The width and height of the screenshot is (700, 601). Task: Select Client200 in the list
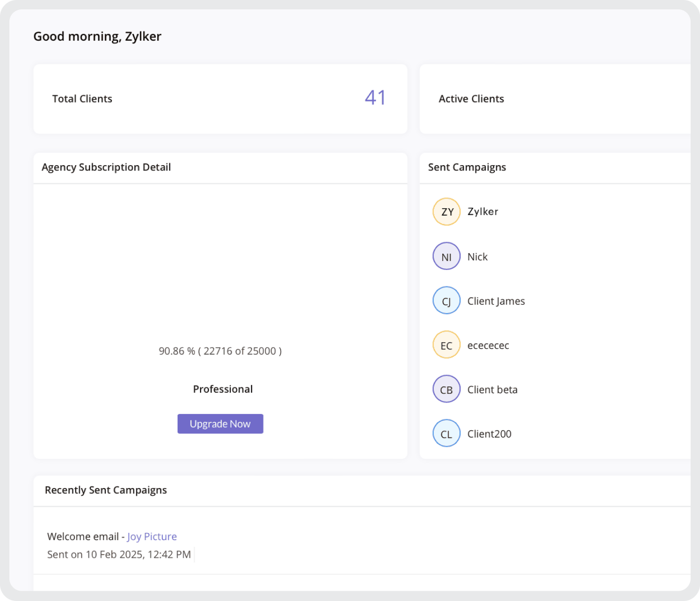coord(490,434)
